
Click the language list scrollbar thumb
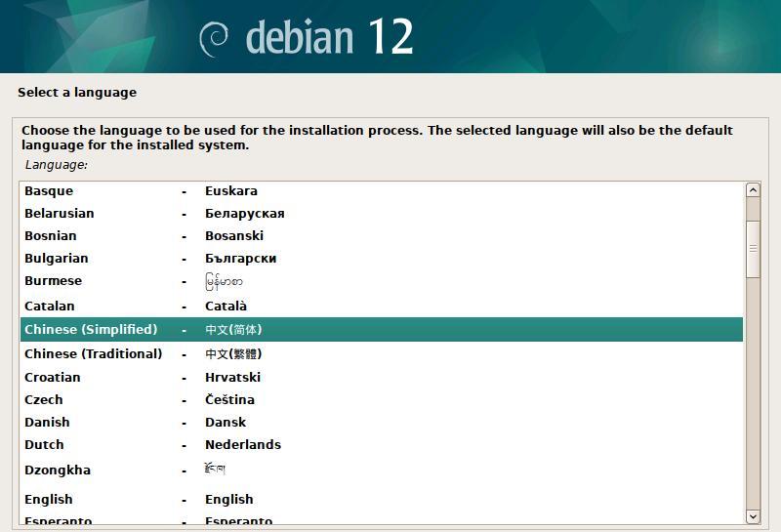(x=753, y=249)
